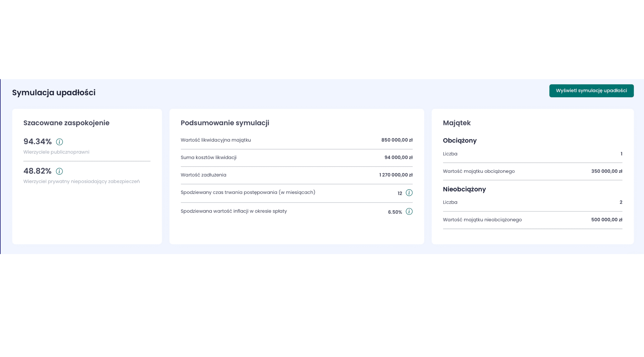Click the Majątek card heading
Screen dimensions: 644x357
point(457,123)
